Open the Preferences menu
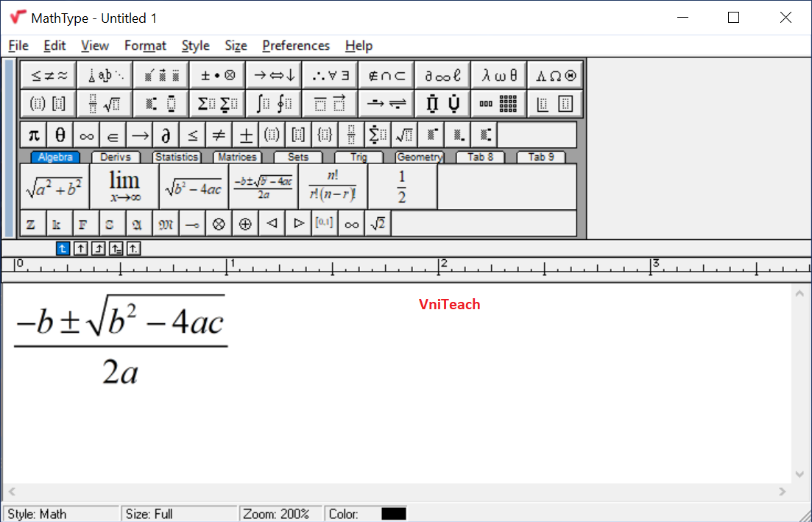812x522 pixels. click(296, 46)
